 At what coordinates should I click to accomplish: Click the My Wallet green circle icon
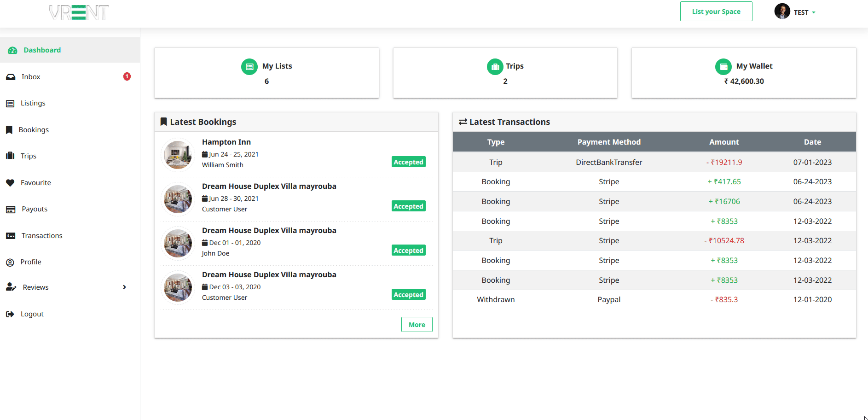pyautogui.click(x=723, y=67)
